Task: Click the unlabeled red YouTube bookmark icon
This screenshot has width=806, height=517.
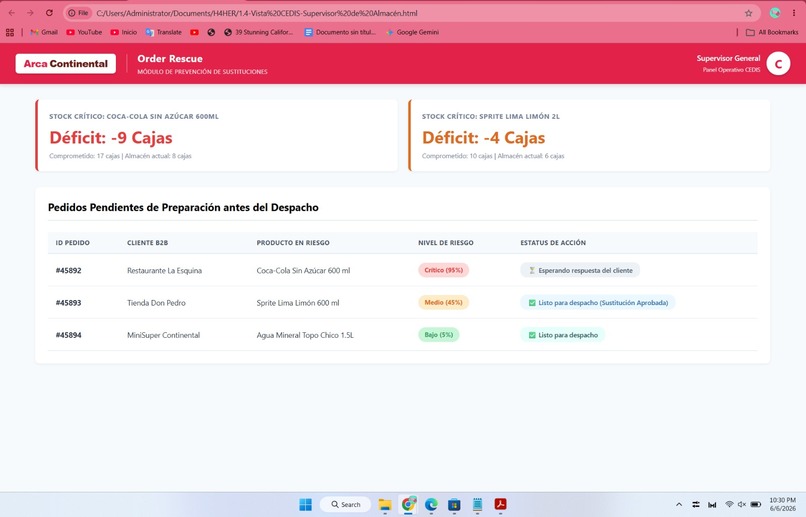Action: [194, 32]
